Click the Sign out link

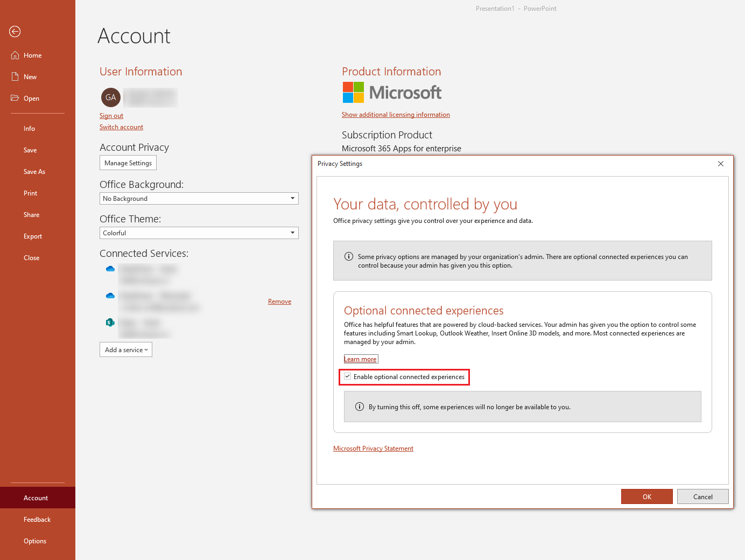(111, 116)
